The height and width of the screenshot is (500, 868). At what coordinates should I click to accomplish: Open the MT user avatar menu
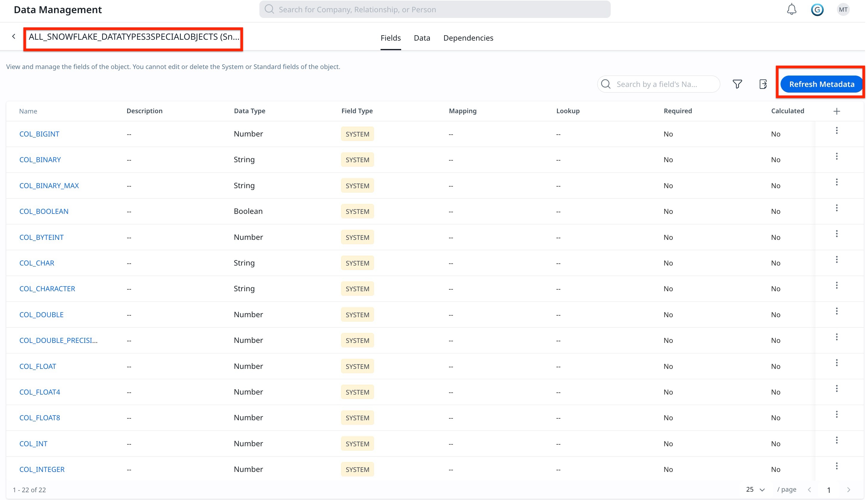(x=843, y=9)
